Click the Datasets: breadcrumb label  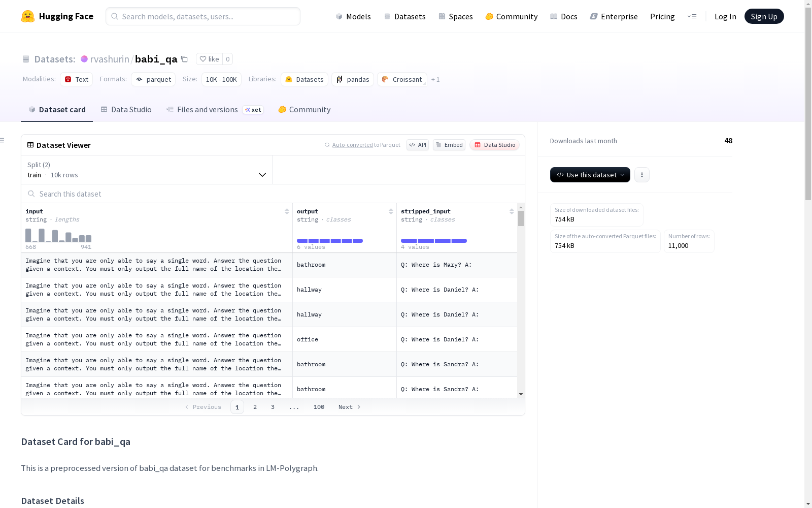click(55, 59)
